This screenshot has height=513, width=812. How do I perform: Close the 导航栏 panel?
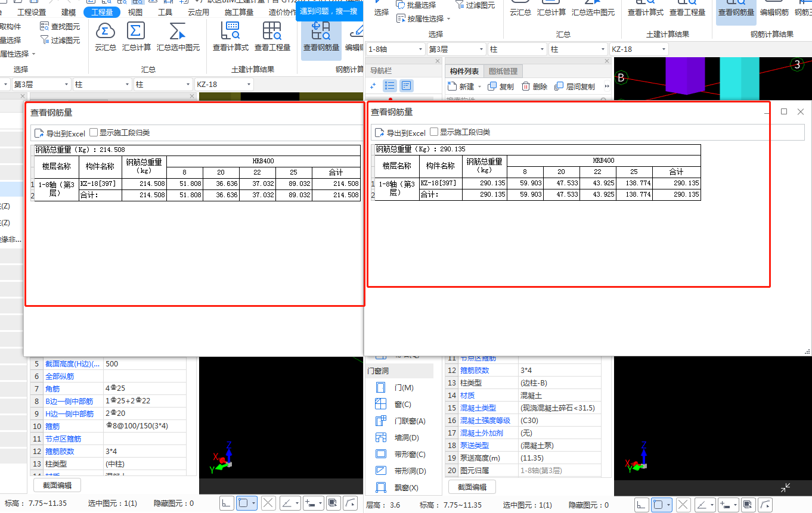(438, 61)
